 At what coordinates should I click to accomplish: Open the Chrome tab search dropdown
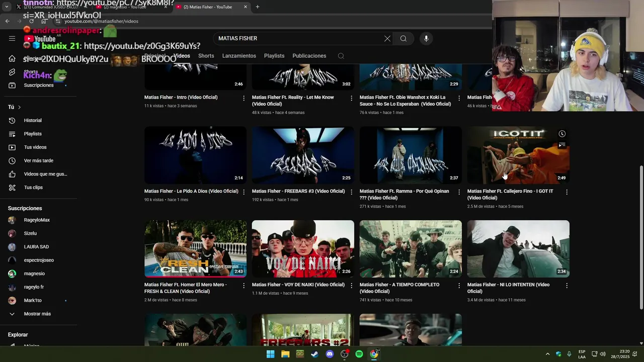[7, 7]
